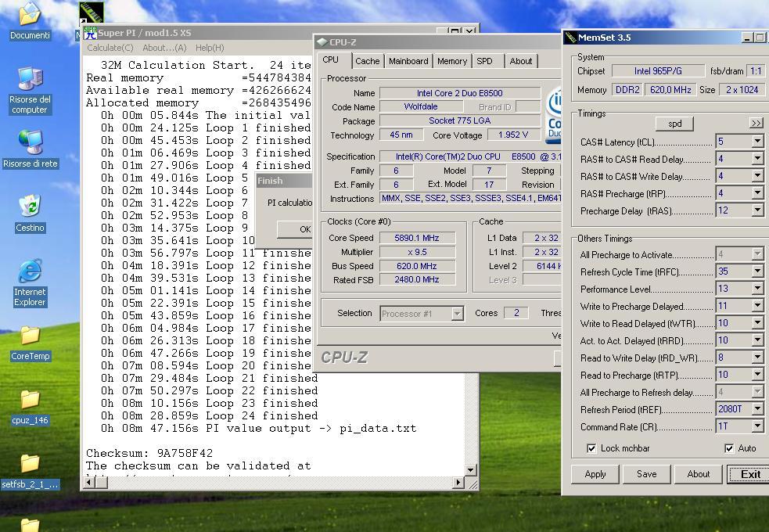
Task: Switch to the SPD tab in CPU-Z
Action: coord(484,61)
